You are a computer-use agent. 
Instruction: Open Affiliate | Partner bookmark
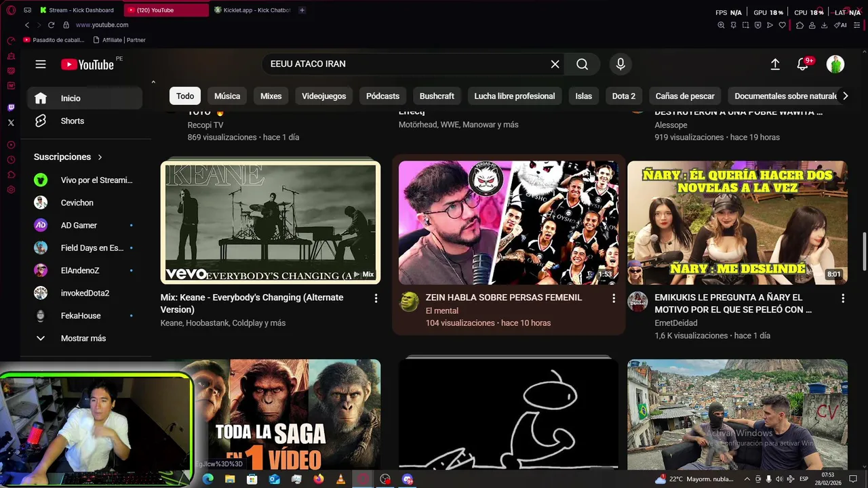pyautogui.click(x=119, y=40)
